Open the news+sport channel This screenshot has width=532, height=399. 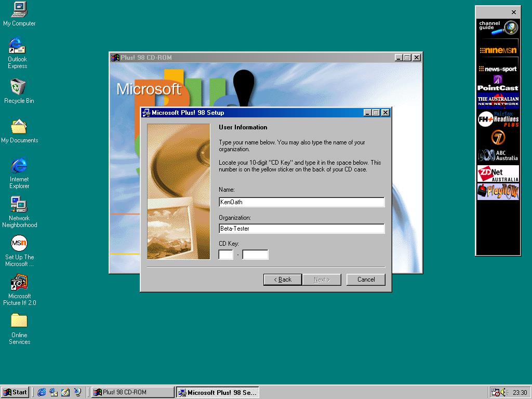498,69
